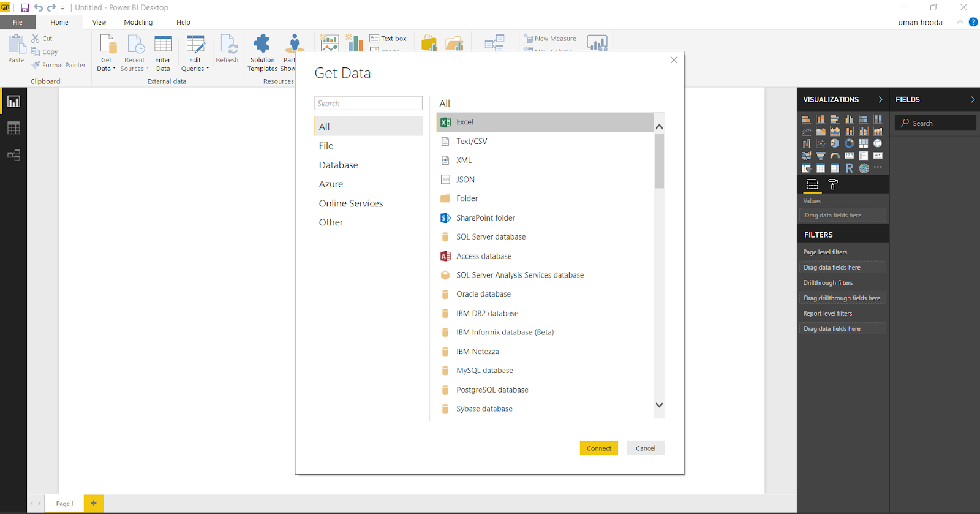The image size is (980, 514).
Task: Open the Help ribbon tab
Action: (x=183, y=22)
